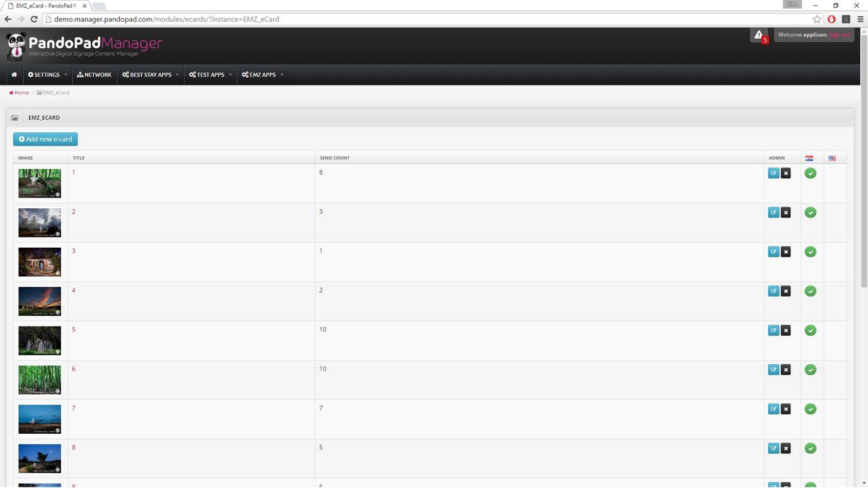
Task: Go back in browser history
Action: tap(8, 19)
